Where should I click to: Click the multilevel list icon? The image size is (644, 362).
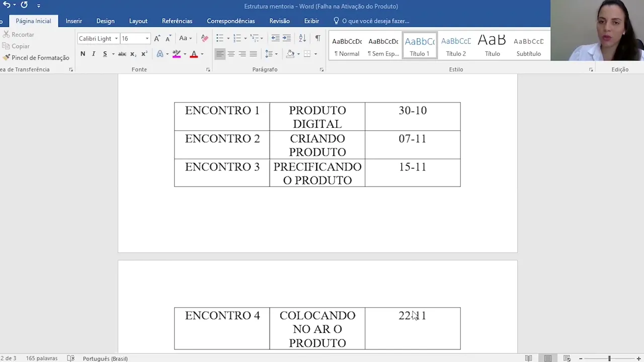click(x=255, y=39)
